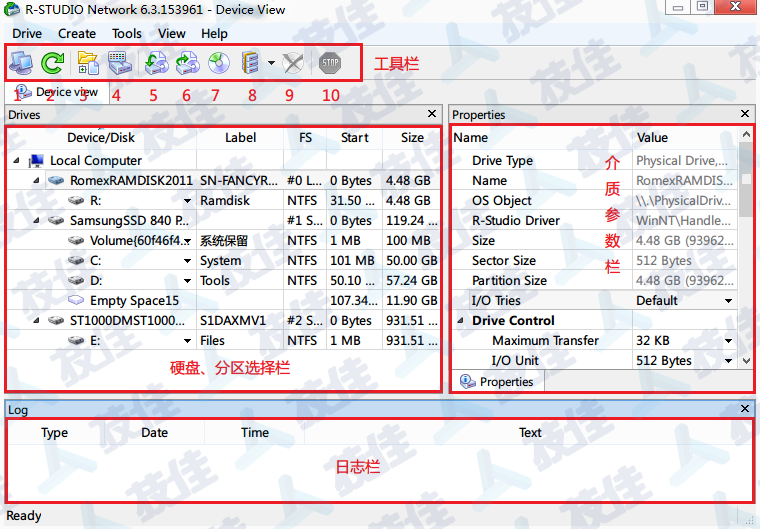Click the R: partition drive icon
760x529 pixels.
point(76,200)
